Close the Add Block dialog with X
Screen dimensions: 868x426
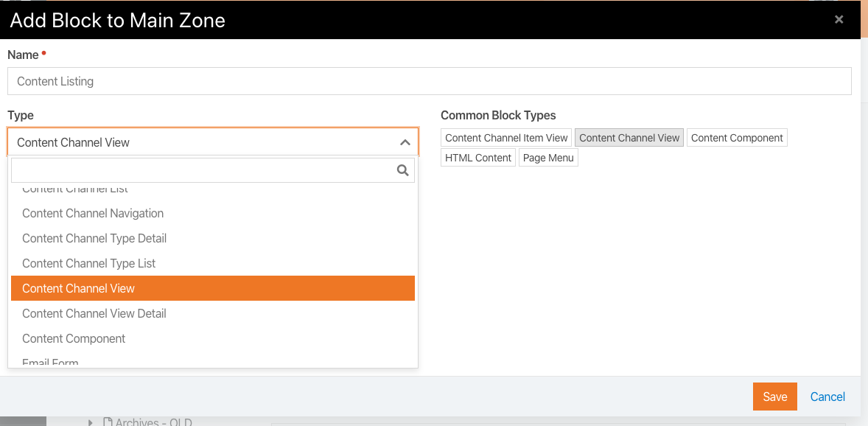coord(839,20)
